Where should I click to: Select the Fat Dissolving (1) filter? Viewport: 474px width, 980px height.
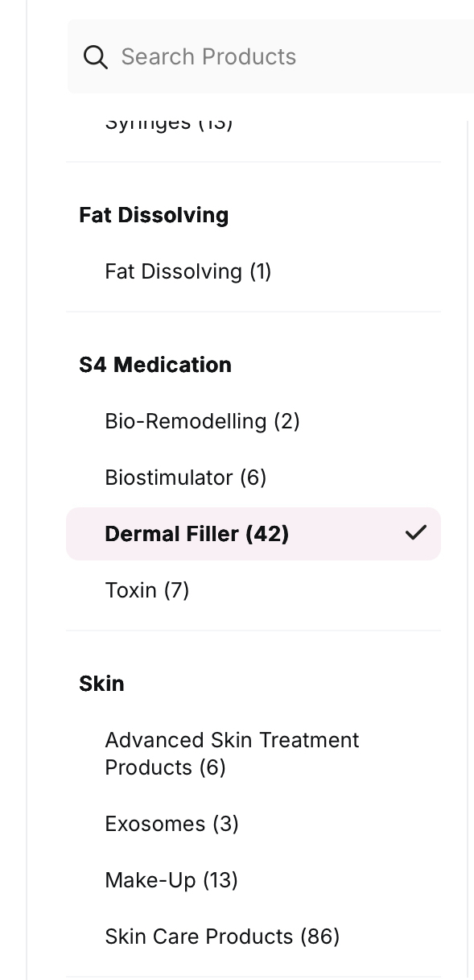188,271
